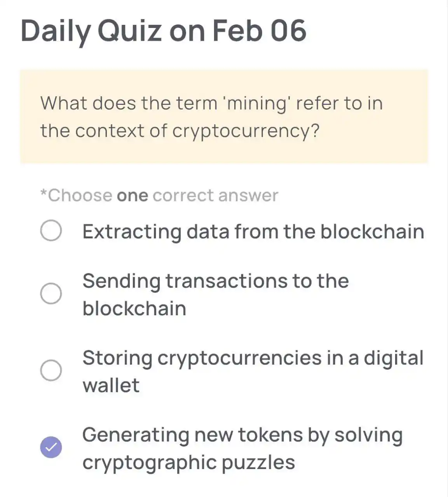Click the 'Daily Quiz' heading text
This screenshot has width=448, height=497.
[91, 31]
